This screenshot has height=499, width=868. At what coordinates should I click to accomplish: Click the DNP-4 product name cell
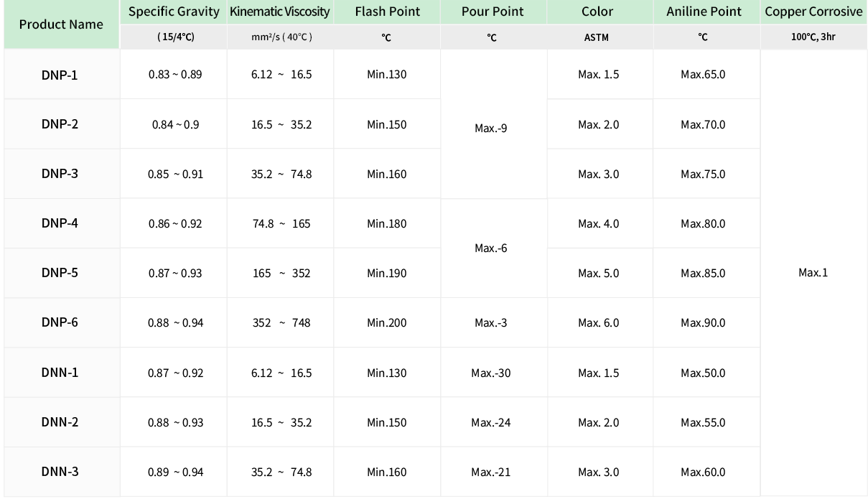pyautogui.click(x=60, y=223)
